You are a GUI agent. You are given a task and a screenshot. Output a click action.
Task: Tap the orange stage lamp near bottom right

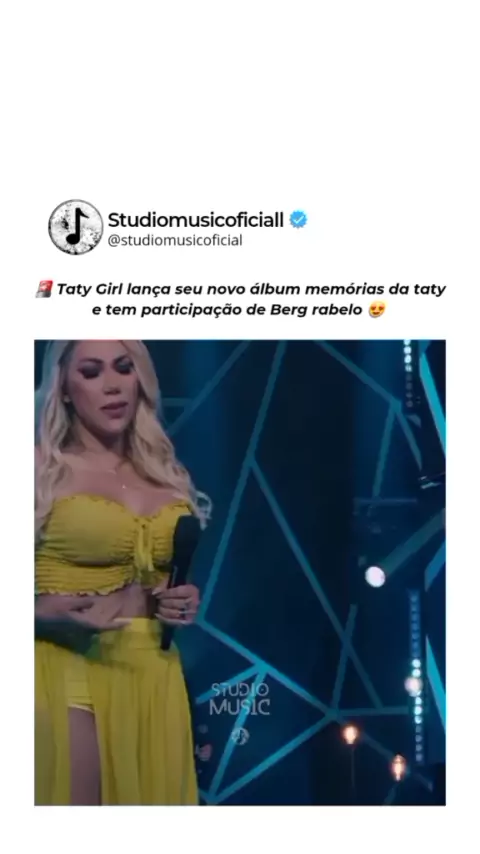(x=398, y=766)
